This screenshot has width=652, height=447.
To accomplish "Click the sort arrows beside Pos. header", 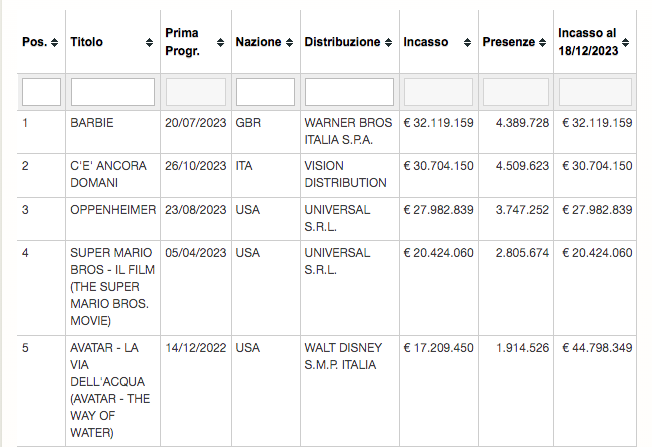I will point(53,43).
